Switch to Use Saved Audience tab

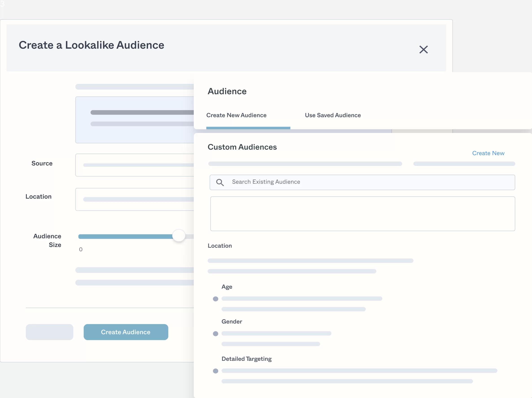pyautogui.click(x=333, y=115)
